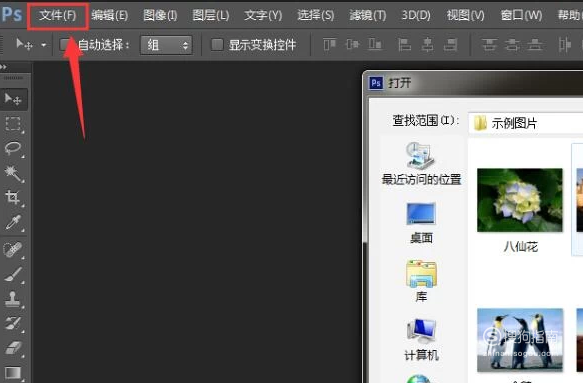Click the align vertical centers icon
The image size is (583, 383).
click(x=352, y=45)
